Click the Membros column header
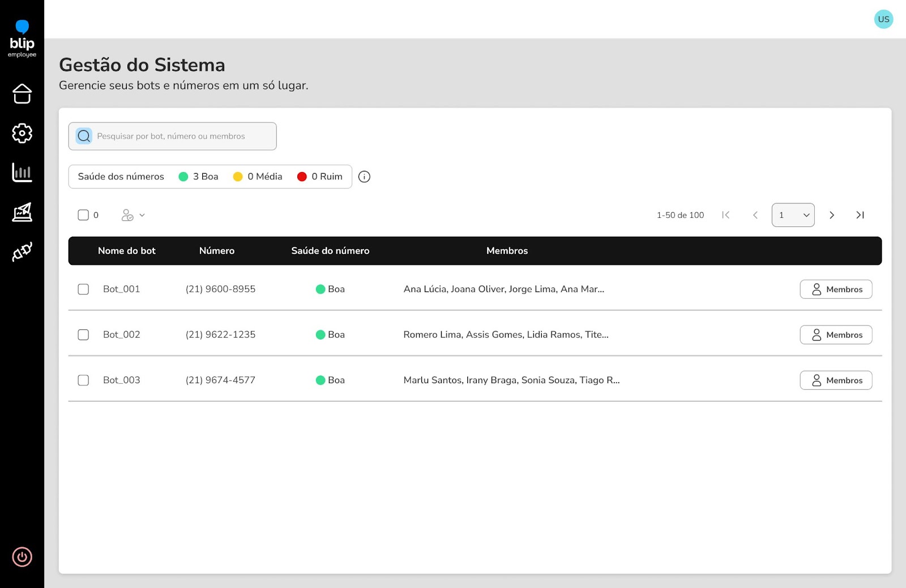 click(x=507, y=251)
